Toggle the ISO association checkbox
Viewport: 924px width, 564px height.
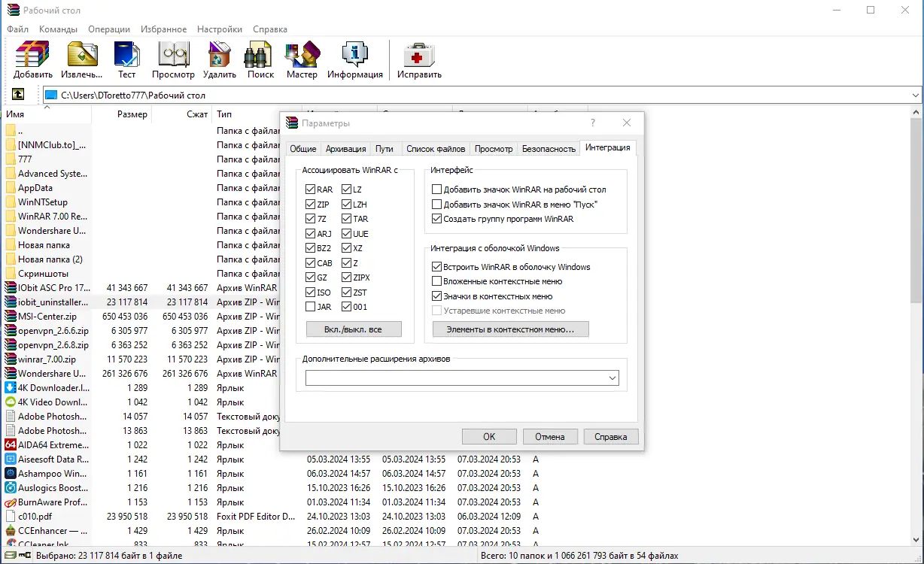(311, 293)
